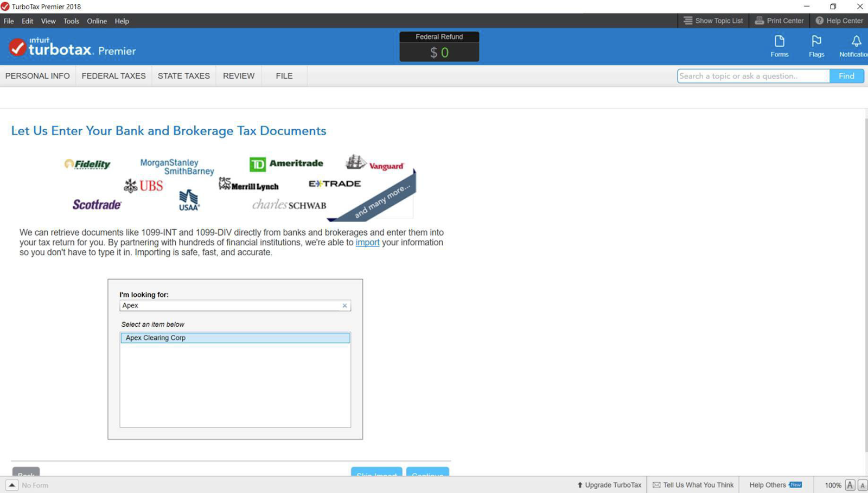The image size is (868, 493).
Task: Click the TD Ameritrade logo
Action: [286, 163]
